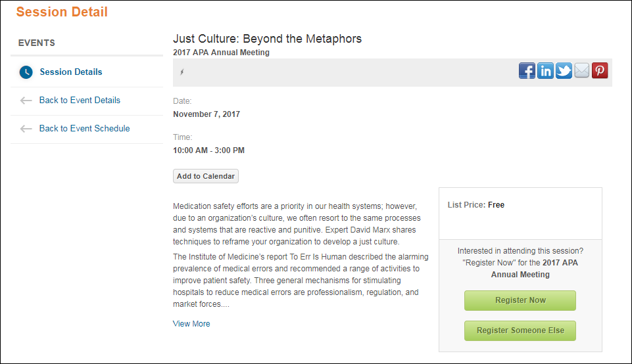Go Back to Event Details
The height and width of the screenshot is (364, 632).
(80, 101)
